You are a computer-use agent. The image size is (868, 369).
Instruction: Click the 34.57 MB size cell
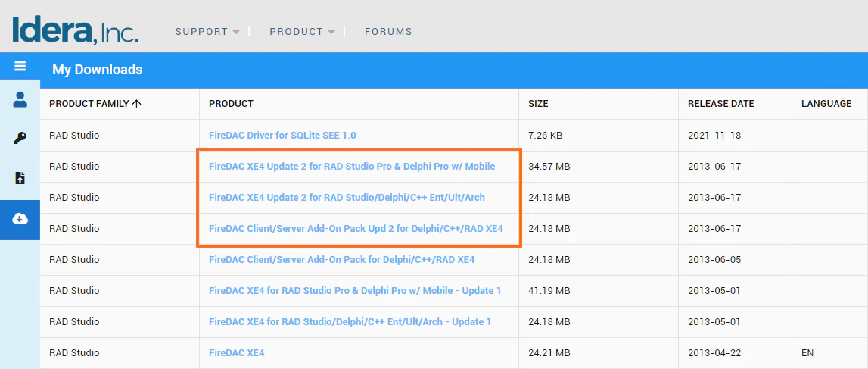click(x=549, y=166)
